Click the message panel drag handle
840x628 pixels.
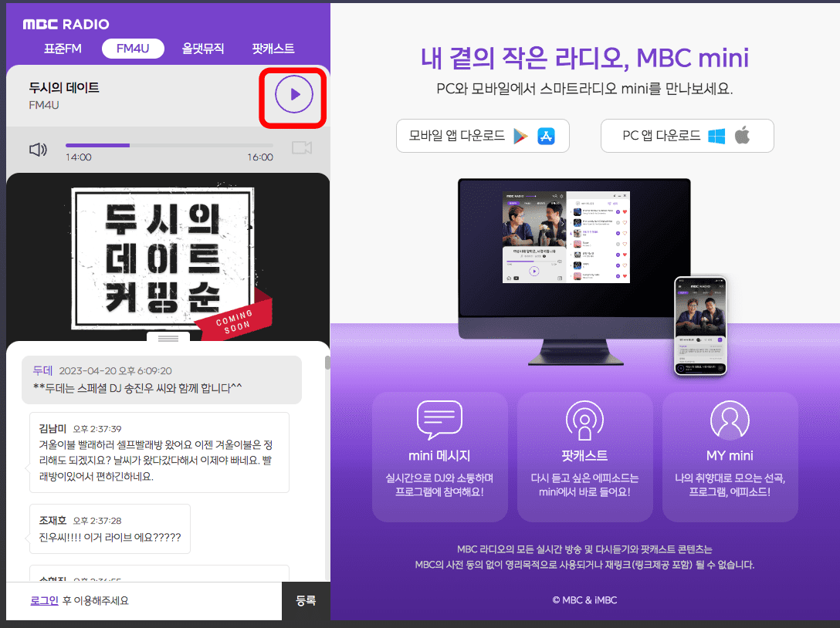click(x=168, y=338)
